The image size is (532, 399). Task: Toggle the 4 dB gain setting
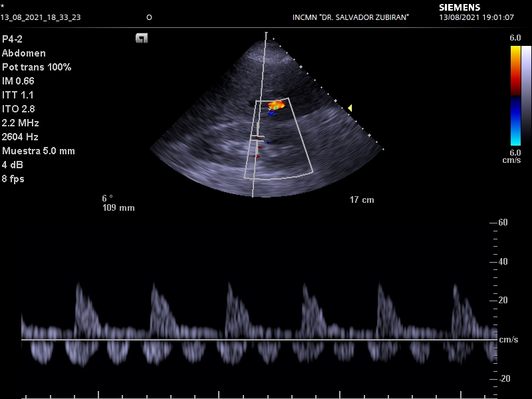tap(16, 165)
